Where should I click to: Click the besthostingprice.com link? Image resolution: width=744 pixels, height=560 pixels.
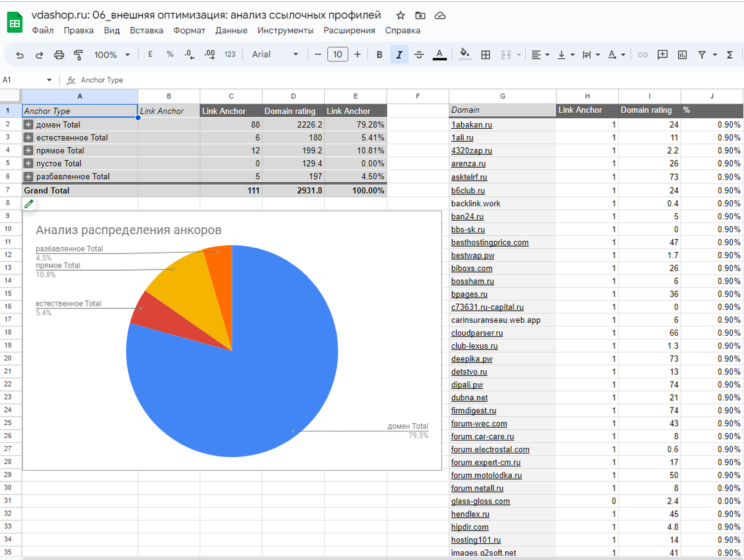click(490, 242)
